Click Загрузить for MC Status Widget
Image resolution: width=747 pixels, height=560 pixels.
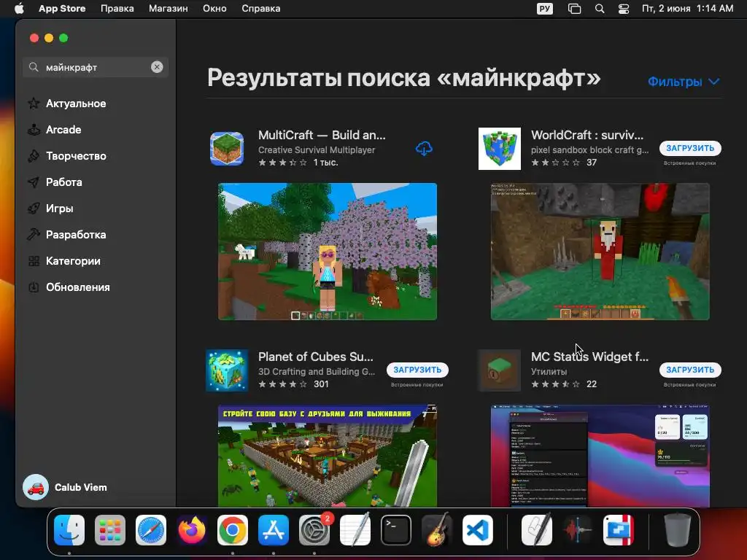(x=690, y=370)
